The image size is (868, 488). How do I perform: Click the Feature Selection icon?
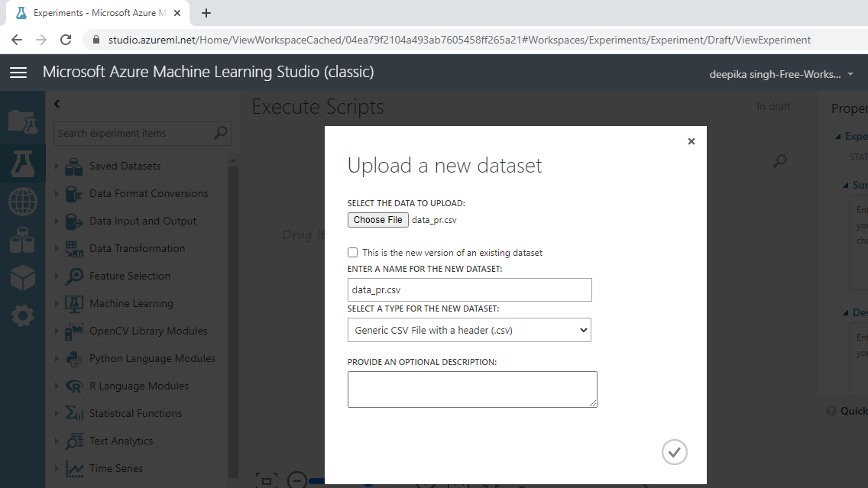point(73,276)
